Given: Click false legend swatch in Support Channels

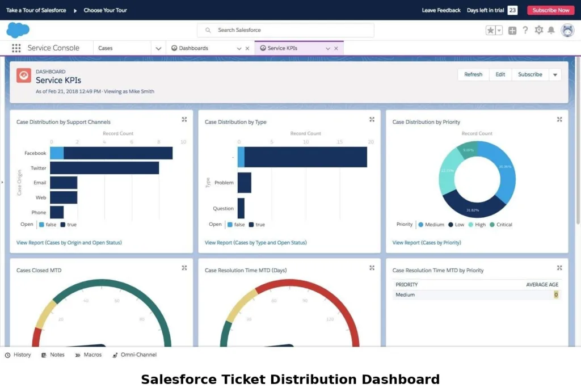Looking at the screenshot, I should 41,225.
